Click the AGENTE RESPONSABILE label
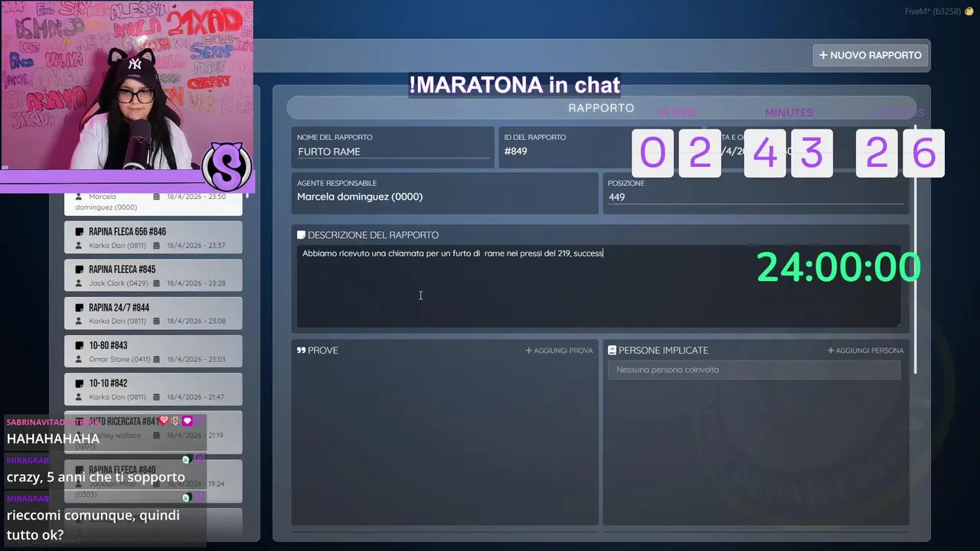 (337, 184)
